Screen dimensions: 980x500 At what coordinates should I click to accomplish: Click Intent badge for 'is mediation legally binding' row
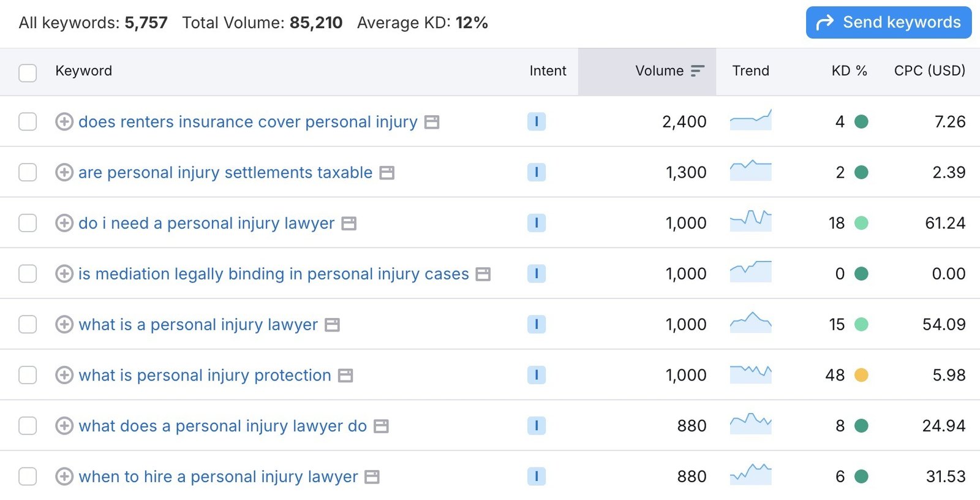pyautogui.click(x=537, y=273)
